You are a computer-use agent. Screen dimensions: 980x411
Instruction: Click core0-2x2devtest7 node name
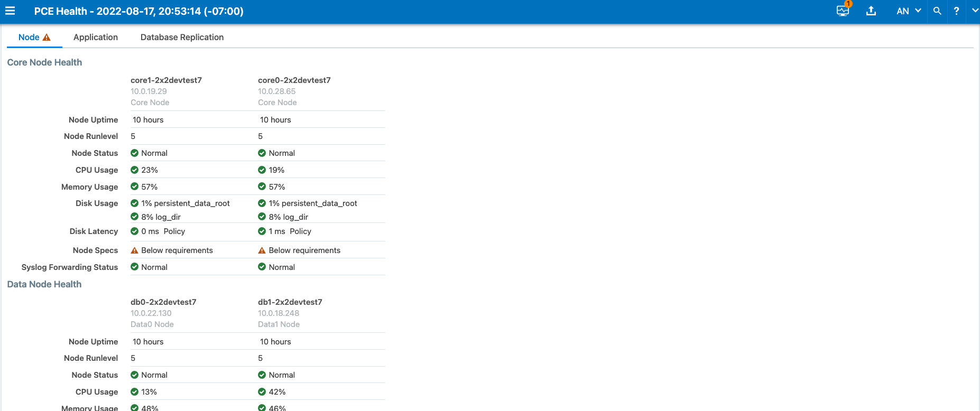pos(294,80)
